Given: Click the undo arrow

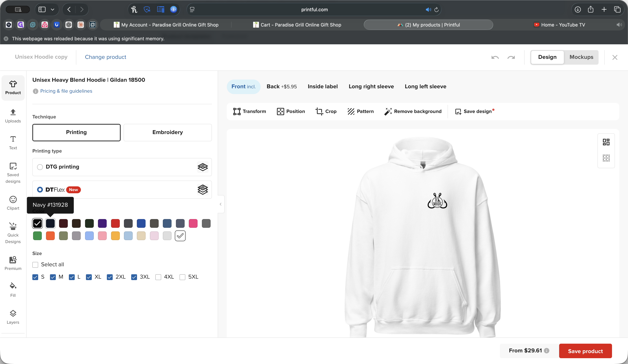Looking at the screenshot, I should tap(495, 57).
